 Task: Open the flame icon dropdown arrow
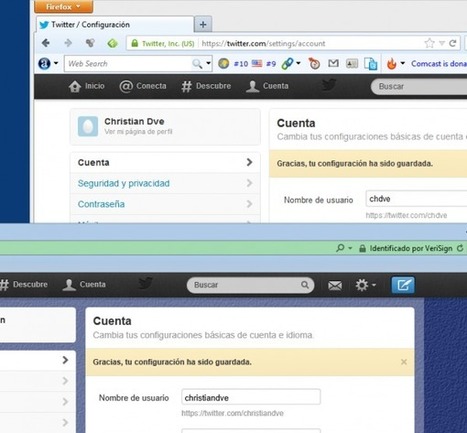(403, 63)
